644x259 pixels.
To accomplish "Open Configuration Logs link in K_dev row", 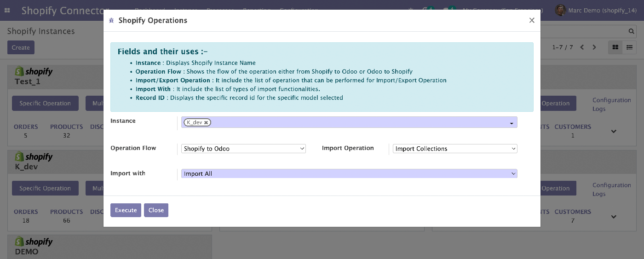I will point(611,190).
